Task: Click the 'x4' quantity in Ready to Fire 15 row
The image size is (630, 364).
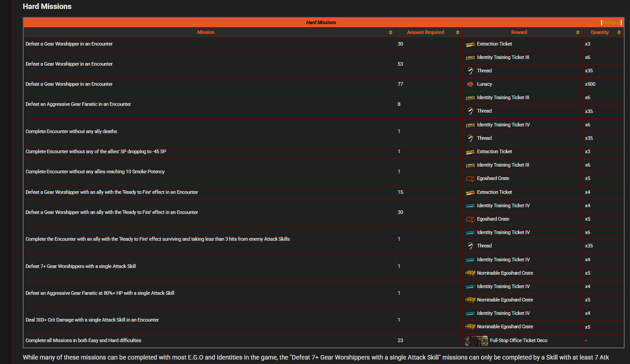Action: (x=588, y=192)
